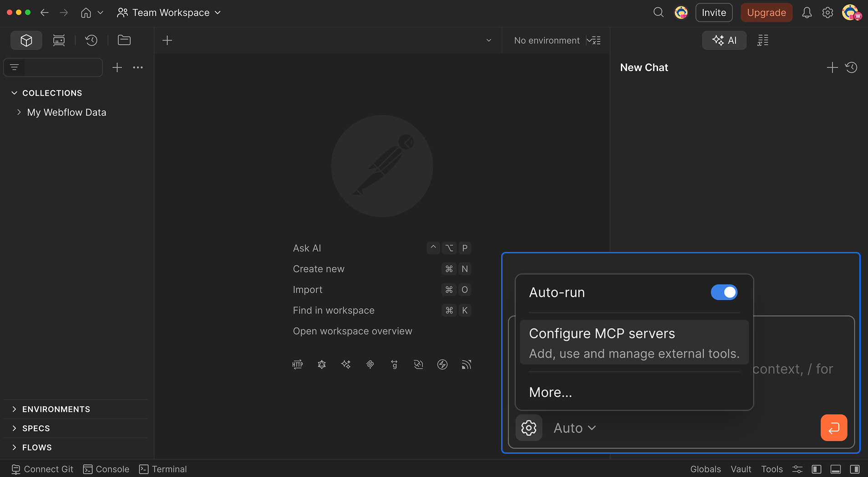
Task: Switch to the AI tab
Action: click(x=724, y=40)
